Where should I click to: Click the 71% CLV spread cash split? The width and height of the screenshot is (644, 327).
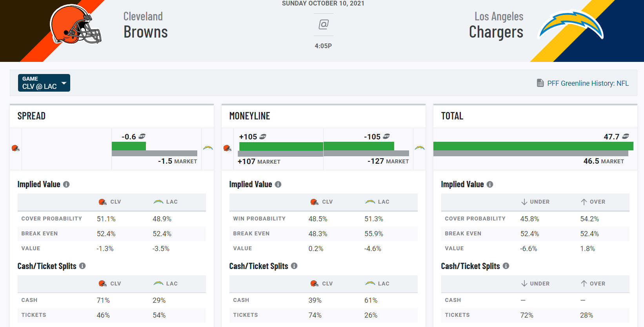click(x=103, y=300)
